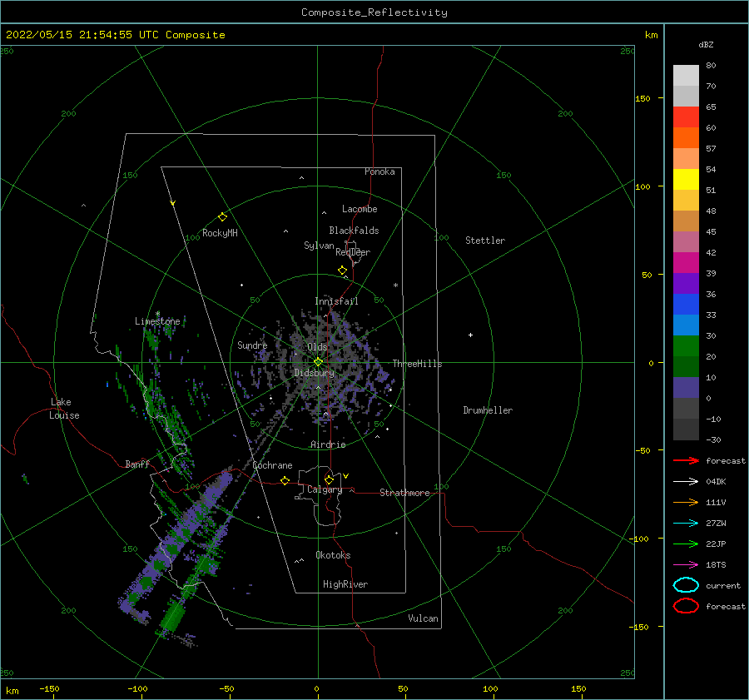Click the Okotoks town label
This screenshot has height=700, width=749.
(333, 555)
